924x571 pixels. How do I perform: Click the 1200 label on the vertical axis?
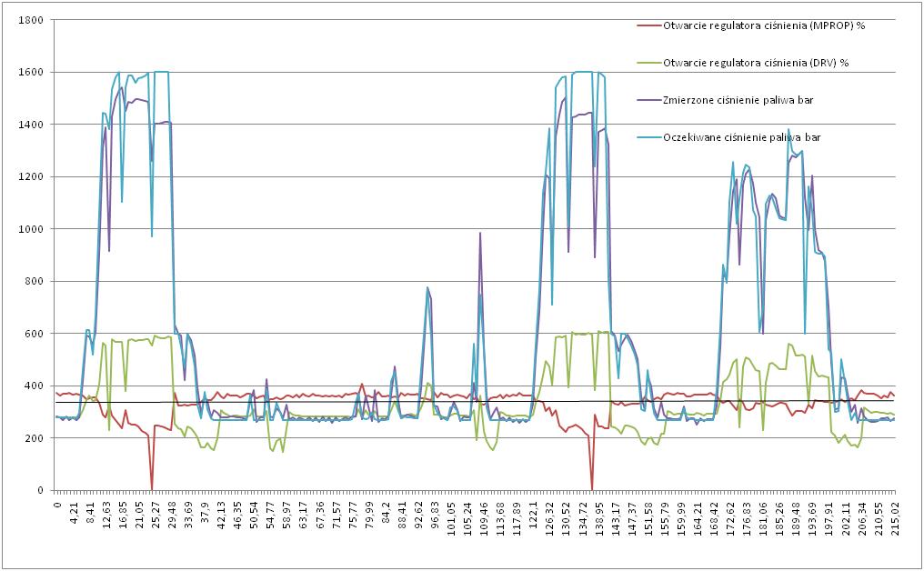(32, 176)
